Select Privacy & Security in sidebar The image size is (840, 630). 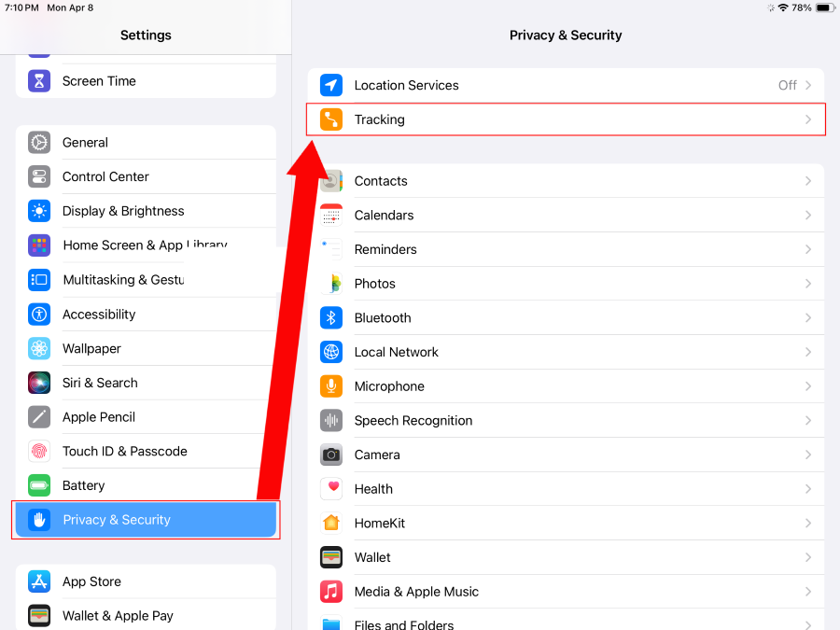(x=117, y=520)
